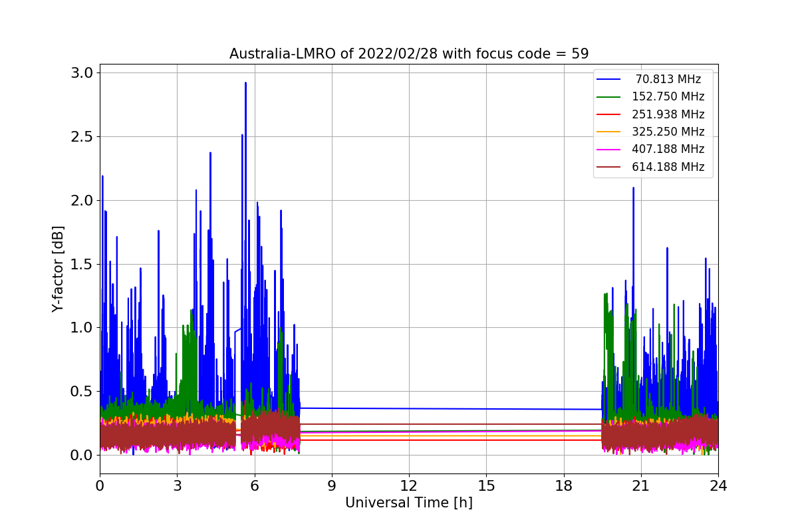798x532 pixels.
Task: Select the 152.750 MHz legend label
Action: click(668, 96)
